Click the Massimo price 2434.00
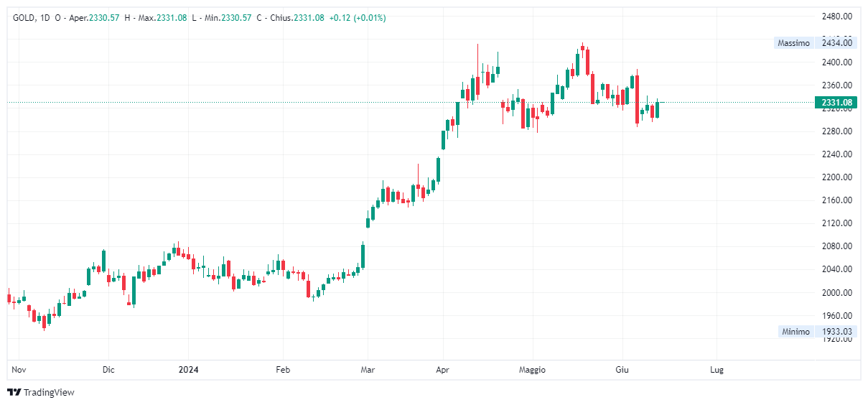 [x=837, y=43]
